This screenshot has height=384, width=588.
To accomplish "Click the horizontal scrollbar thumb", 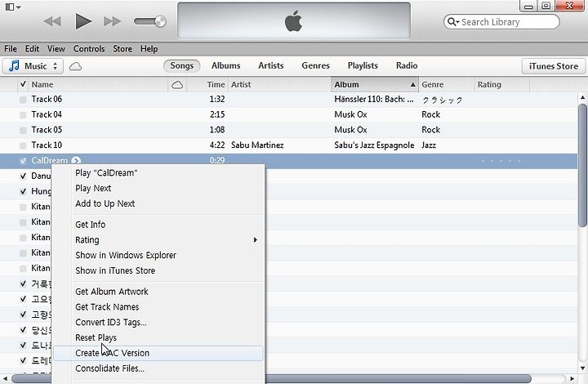I will (271, 379).
